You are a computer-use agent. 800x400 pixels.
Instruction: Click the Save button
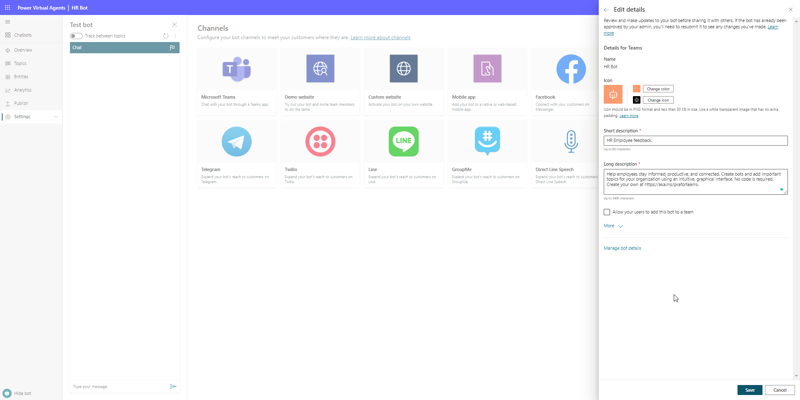(x=750, y=390)
